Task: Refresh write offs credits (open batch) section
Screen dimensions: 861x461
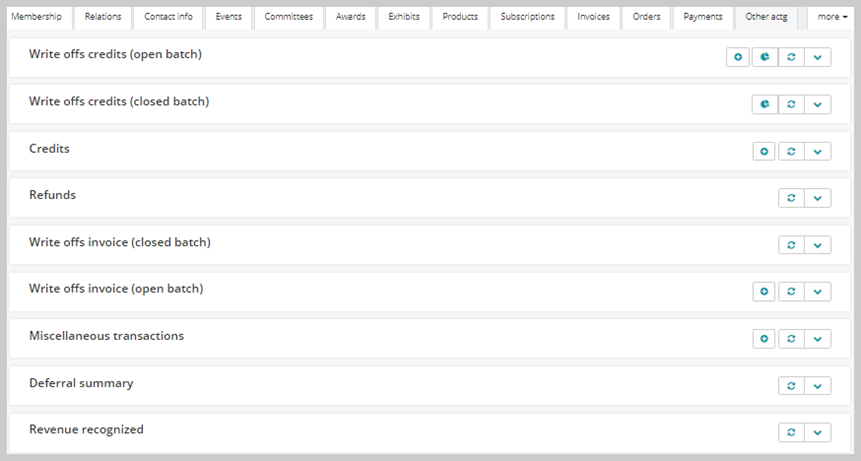Action: pyautogui.click(x=791, y=57)
